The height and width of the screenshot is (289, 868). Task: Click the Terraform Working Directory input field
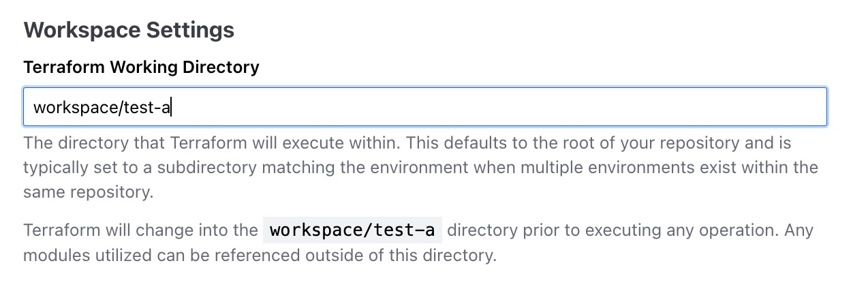425,107
